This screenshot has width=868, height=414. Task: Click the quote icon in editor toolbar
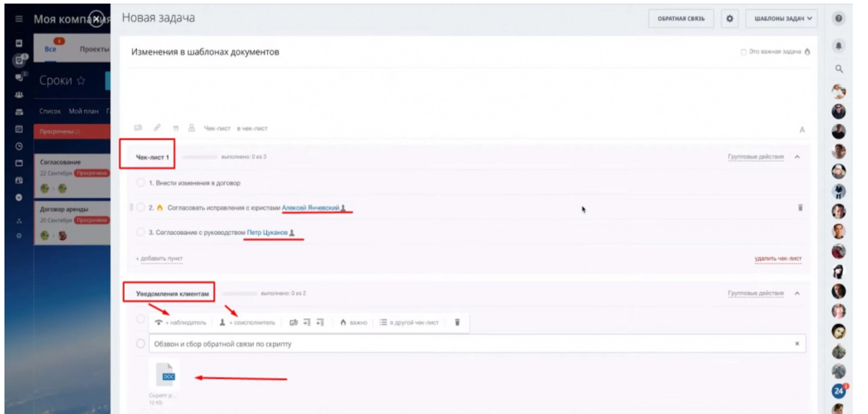click(x=176, y=128)
